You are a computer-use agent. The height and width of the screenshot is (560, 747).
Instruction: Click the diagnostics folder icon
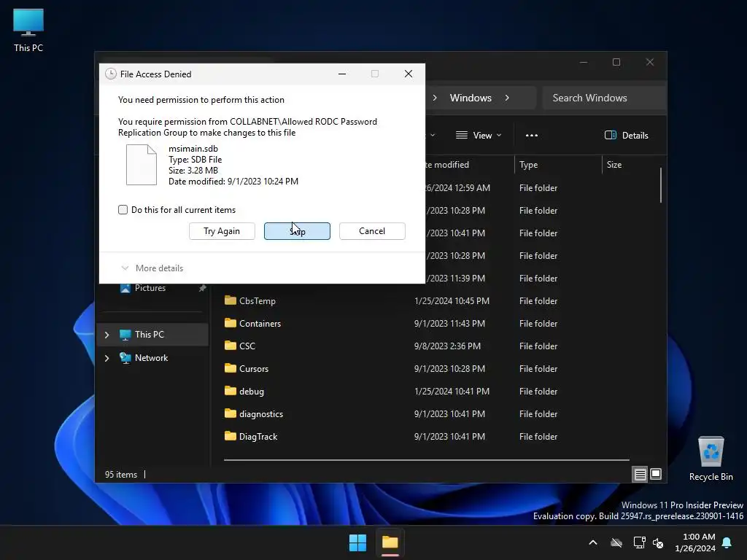[230, 413]
